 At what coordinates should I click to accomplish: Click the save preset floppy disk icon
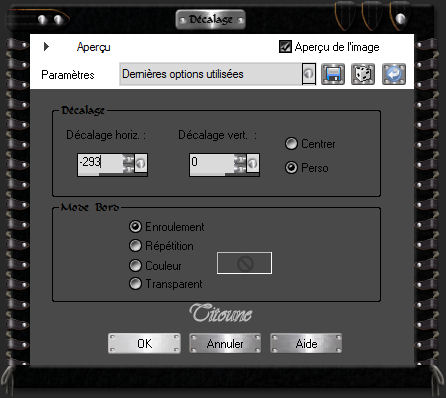(333, 74)
